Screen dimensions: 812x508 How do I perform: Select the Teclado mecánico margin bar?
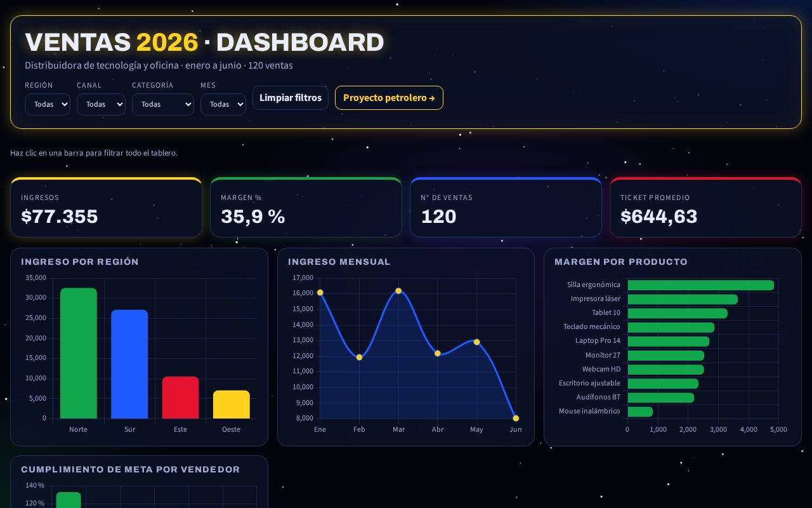tap(671, 327)
